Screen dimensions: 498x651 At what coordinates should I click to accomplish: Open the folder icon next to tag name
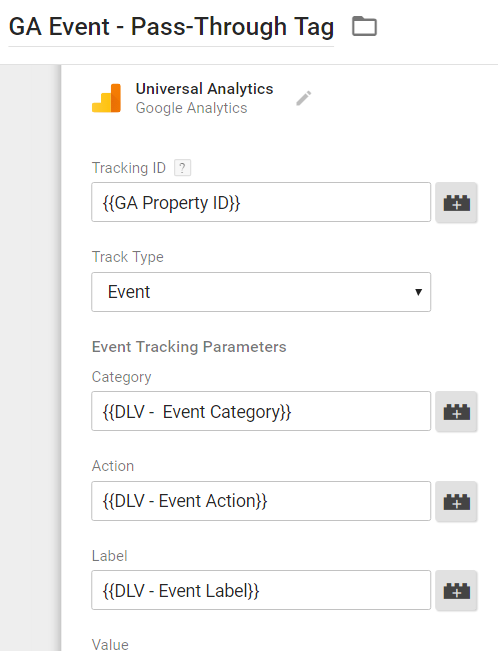click(x=364, y=27)
